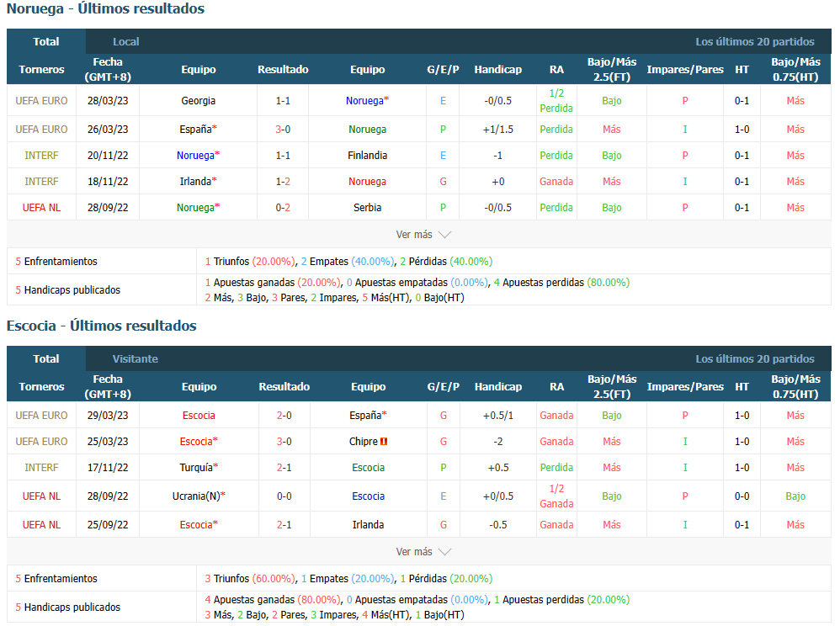Click the 1 Triunfos (20.00%) summary for Noruega

coord(250,262)
